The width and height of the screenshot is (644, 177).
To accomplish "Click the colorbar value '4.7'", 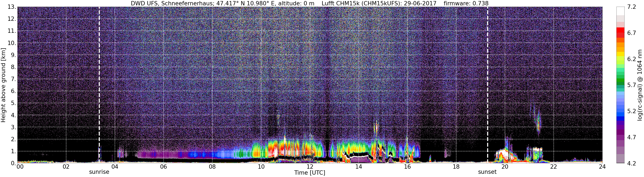I will point(631,137).
